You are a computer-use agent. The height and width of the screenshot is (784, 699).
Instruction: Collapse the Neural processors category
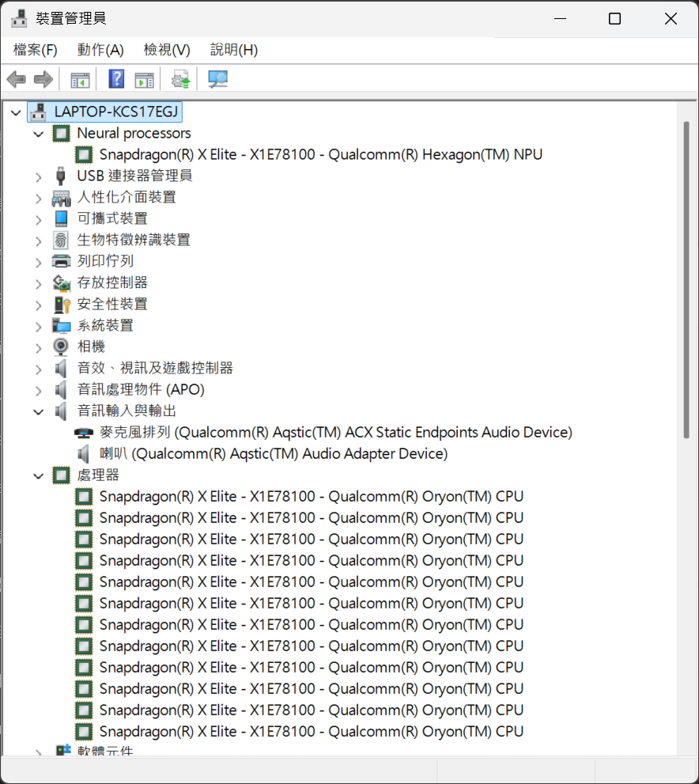point(39,134)
